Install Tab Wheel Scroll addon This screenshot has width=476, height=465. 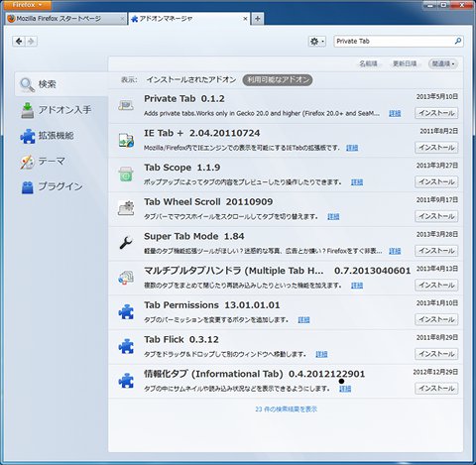(436, 216)
